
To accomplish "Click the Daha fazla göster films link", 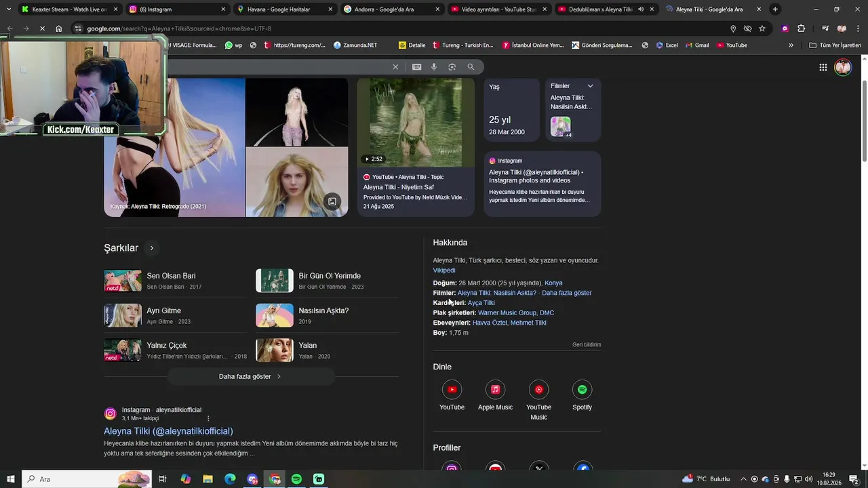I will pos(567,293).
